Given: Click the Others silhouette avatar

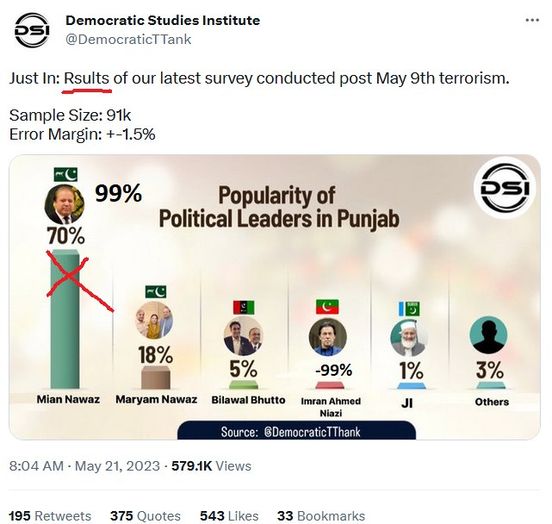Looking at the screenshot, I should (489, 335).
